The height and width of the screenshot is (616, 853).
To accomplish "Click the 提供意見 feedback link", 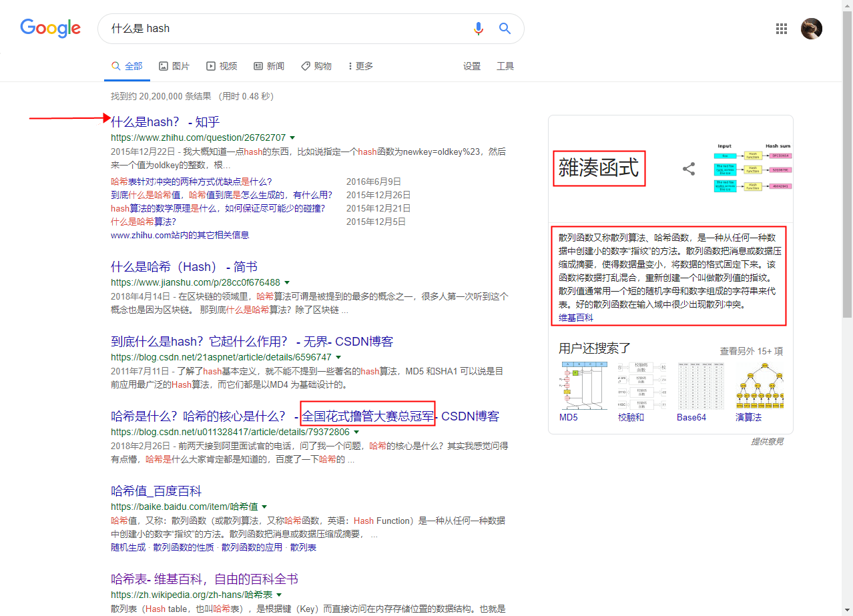I will coord(767,441).
